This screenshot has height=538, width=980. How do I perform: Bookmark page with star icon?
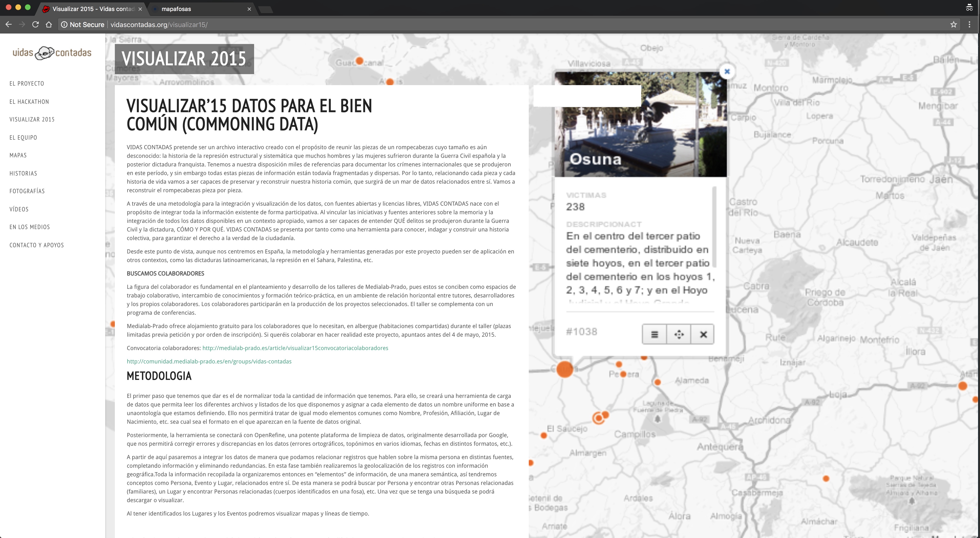[x=953, y=25]
